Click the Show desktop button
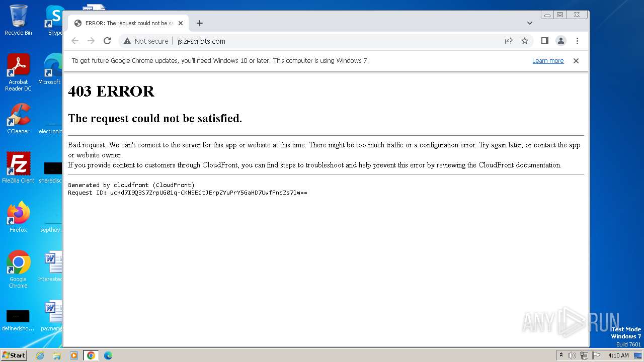Screen dimensions: 644x362 click(638, 355)
